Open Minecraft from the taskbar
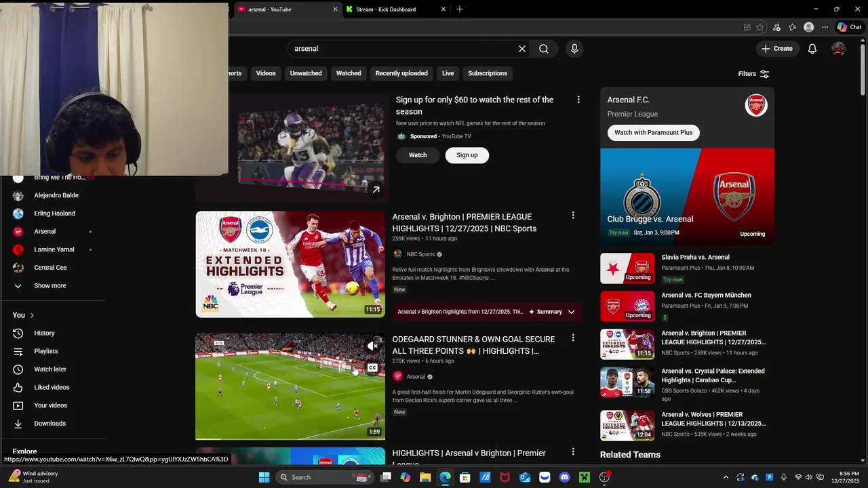868x488 pixels. tap(585, 477)
